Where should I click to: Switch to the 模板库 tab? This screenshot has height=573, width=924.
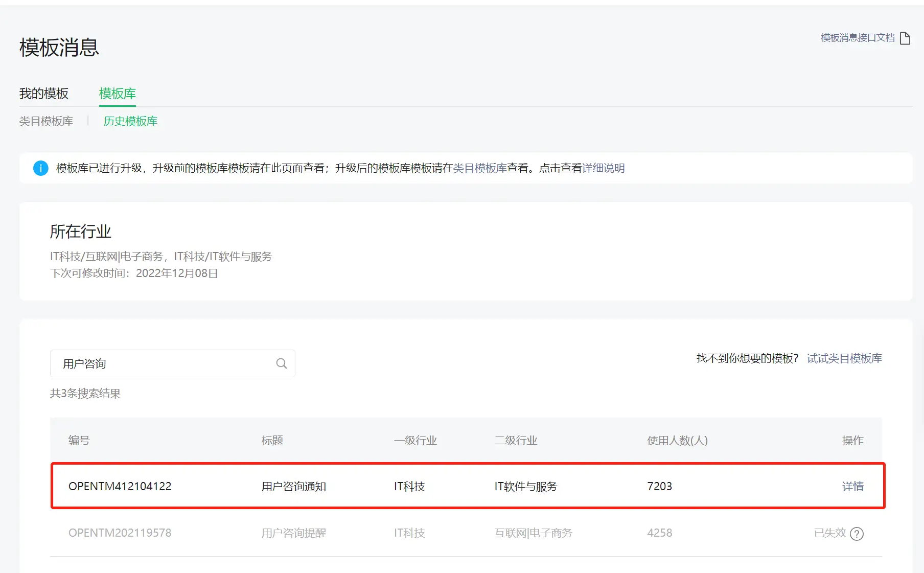point(117,94)
